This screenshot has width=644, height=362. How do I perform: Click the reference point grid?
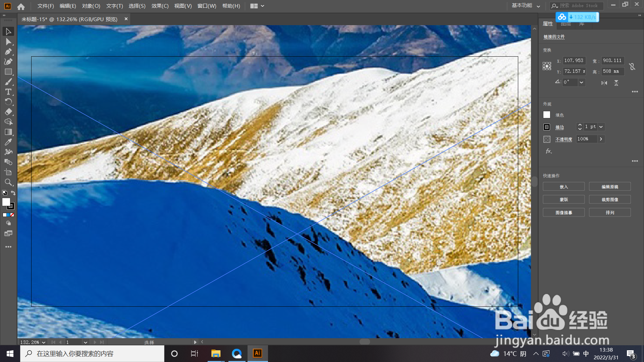click(x=547, y=66)
